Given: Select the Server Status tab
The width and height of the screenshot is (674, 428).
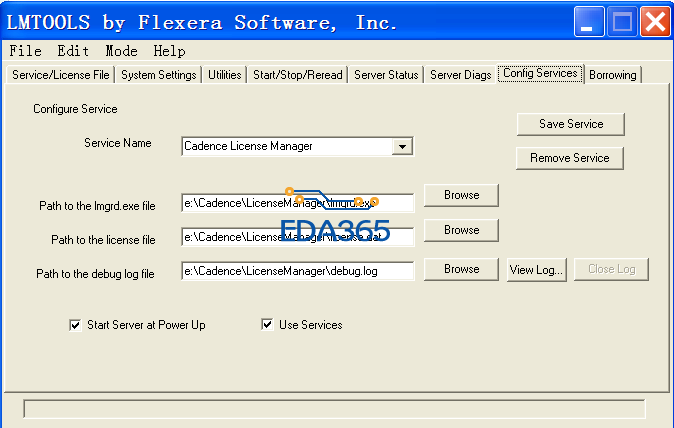Looking at the screenshot, I should tap(386, 75).
